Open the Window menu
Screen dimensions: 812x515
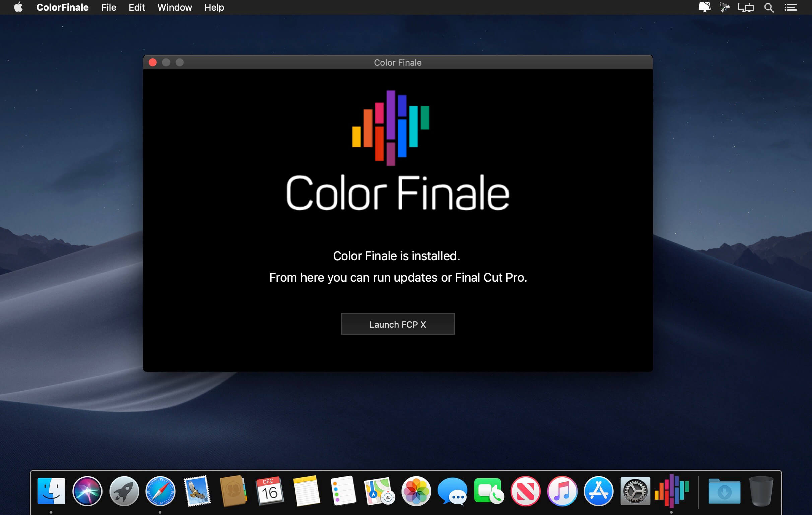pyautogui.click(x=175, y=7)
